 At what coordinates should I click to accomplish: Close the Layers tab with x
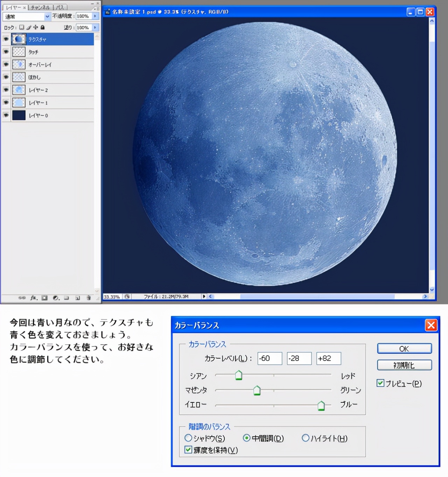tap(24, 7)
